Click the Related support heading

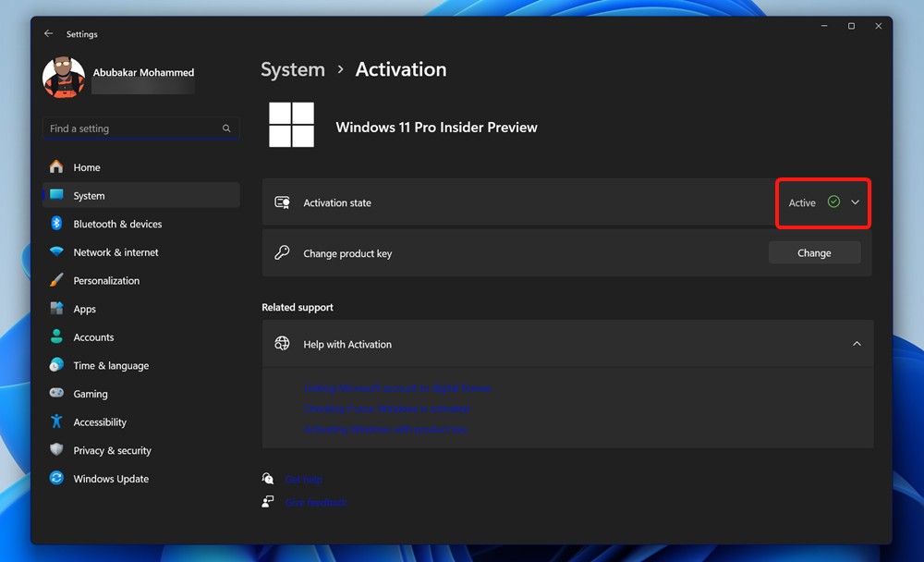(x=298, y=307)
